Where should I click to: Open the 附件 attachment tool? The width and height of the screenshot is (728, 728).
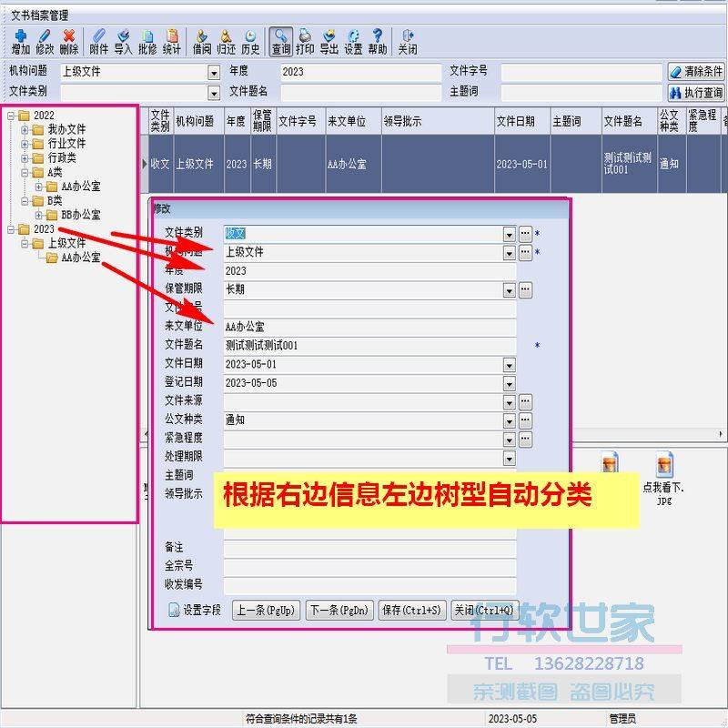[x=98, y=42]
